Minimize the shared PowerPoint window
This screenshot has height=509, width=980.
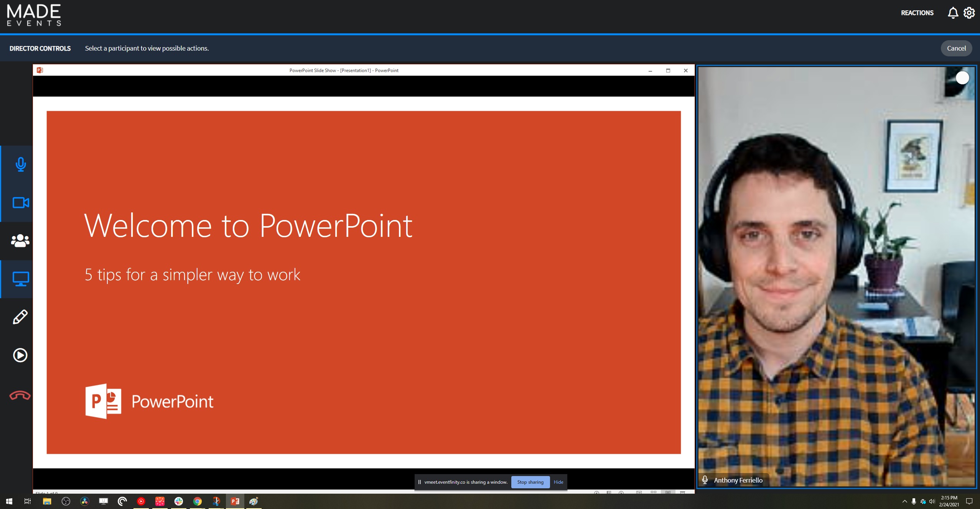(x=650, y=71)
